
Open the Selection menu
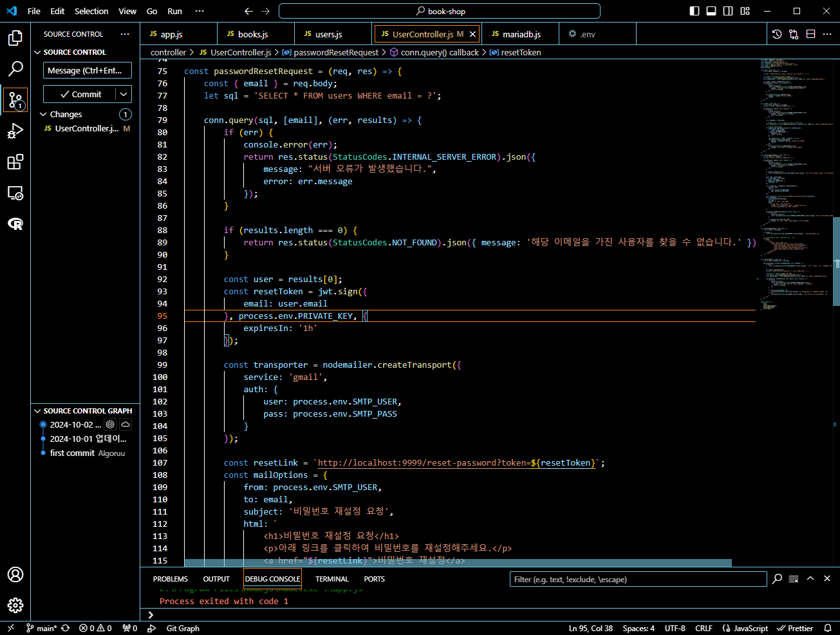click(91, 11)
